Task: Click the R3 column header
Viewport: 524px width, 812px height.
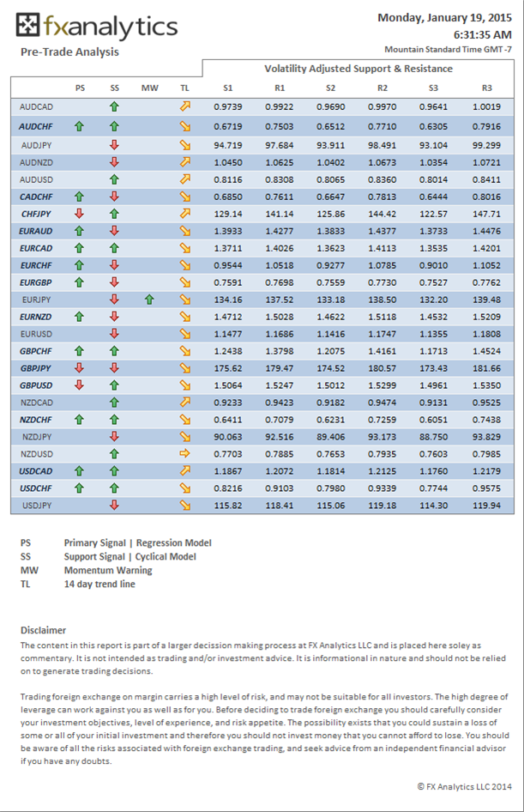Action: [486, 88]
